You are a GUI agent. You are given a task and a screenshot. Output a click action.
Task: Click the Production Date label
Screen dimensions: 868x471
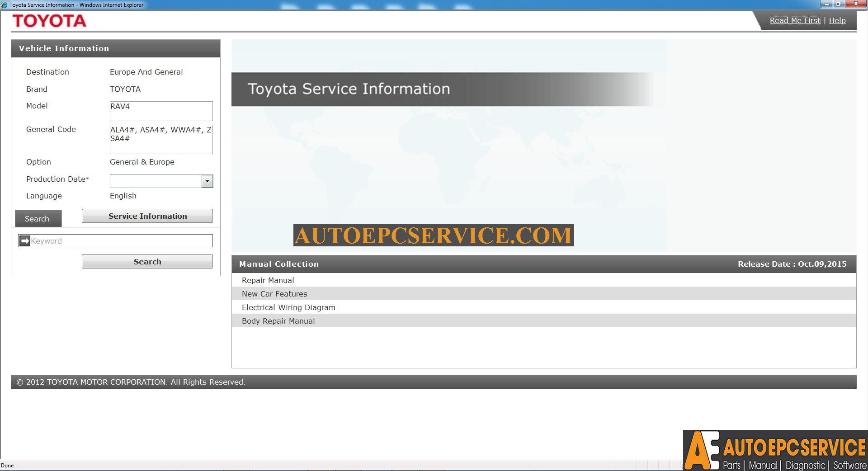[57, 179]
